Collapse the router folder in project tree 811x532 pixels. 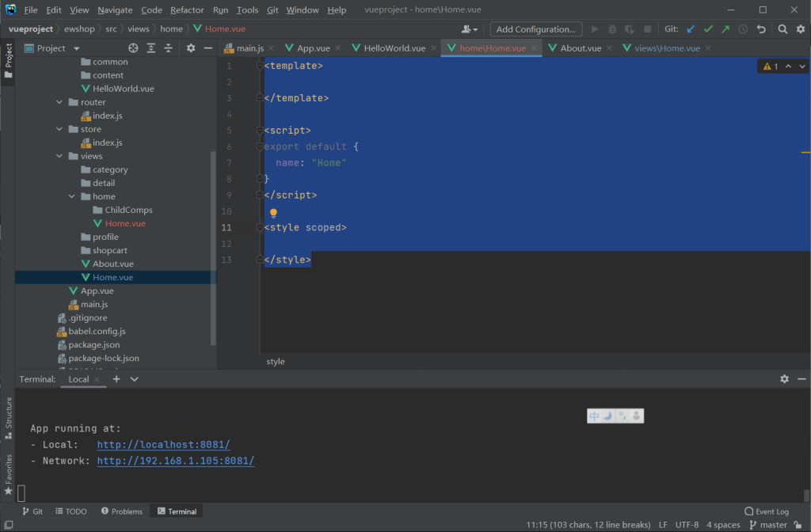(60, 102)
